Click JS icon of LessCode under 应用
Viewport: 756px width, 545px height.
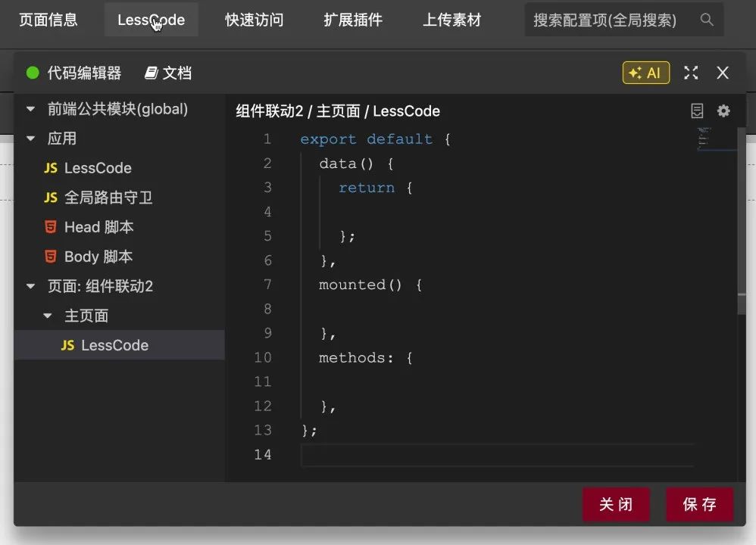point(51,168)
